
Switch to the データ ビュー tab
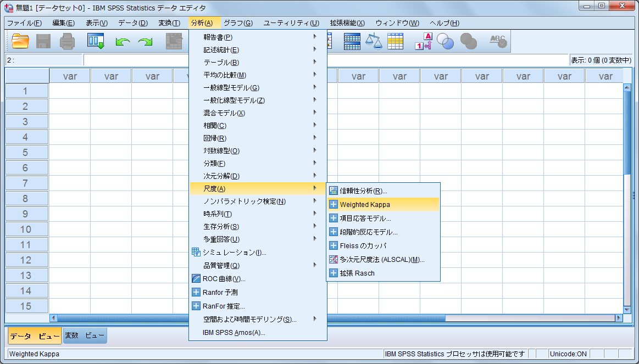(x=35, y=336)
